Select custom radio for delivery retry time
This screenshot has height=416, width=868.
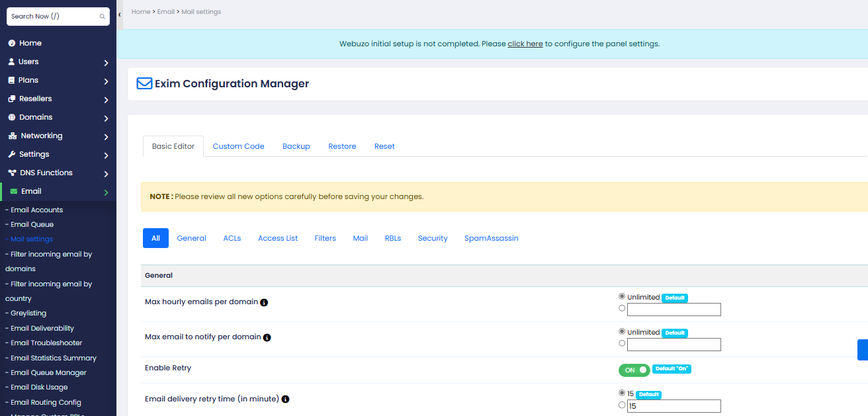(622, 405)
